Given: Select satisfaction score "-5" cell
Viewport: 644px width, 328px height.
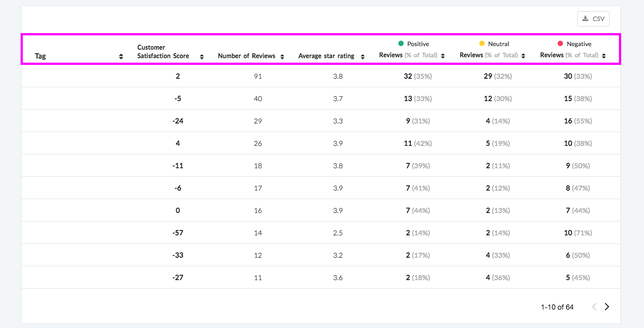Looking at the screenshot, I should (x=178, y=98).
